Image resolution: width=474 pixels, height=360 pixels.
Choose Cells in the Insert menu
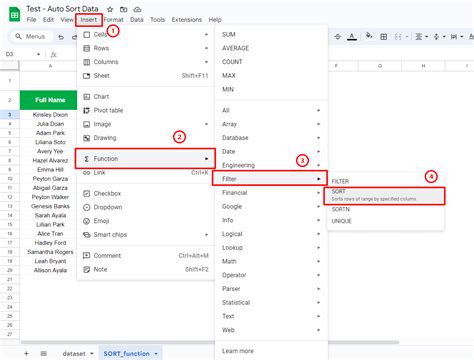pyautogui.click(x=146, y=35)
